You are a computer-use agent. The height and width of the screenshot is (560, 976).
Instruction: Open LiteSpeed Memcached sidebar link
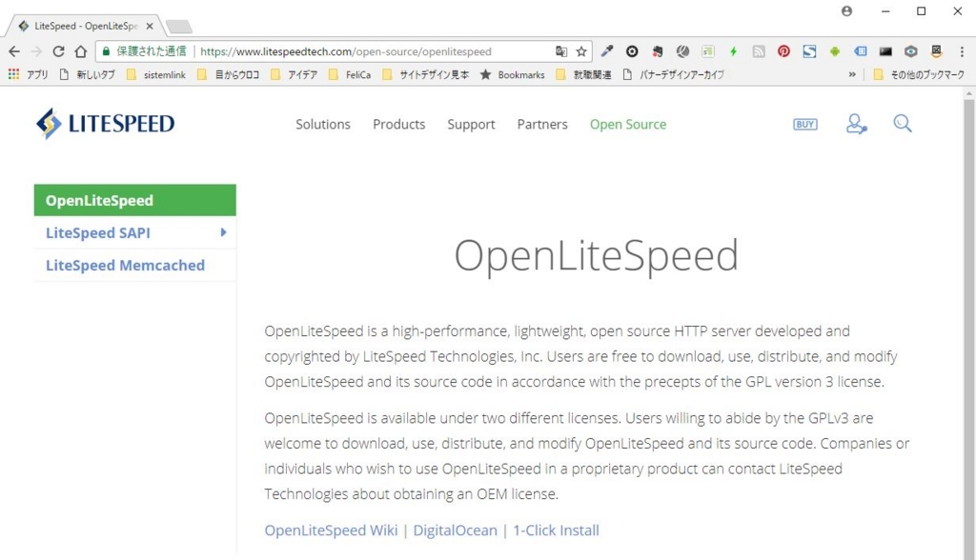125,265
